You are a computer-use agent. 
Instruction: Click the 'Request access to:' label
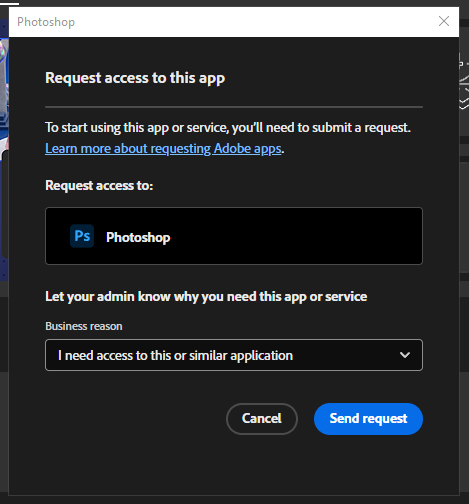(x=99, y=185)
